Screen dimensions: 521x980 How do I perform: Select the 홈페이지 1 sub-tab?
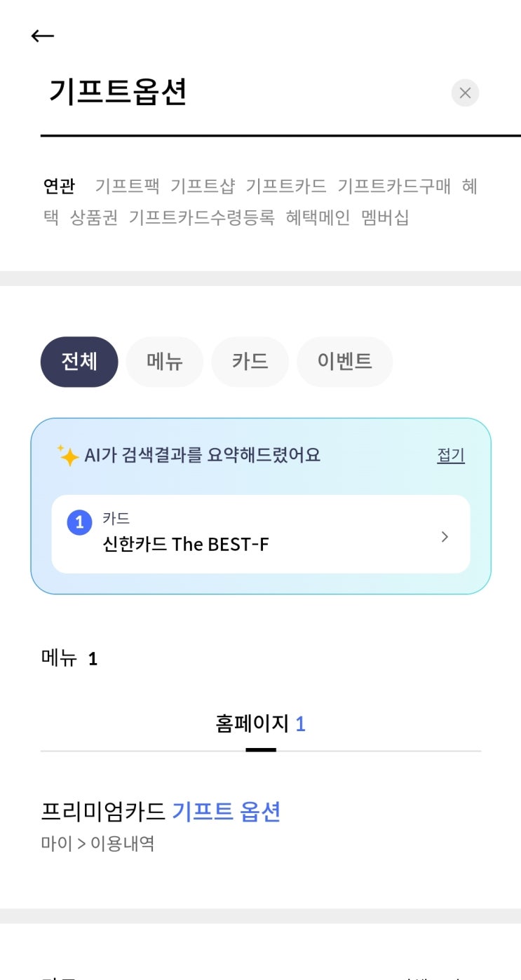click(x=260, y=724)
